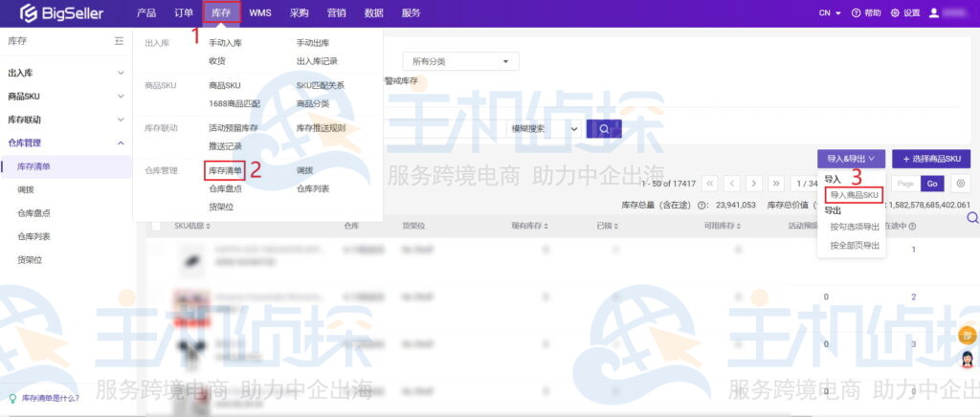The height and width of the screenshot is (417, 980).
Task: Go to previous page arrow
Action: (x=732, y=184)
